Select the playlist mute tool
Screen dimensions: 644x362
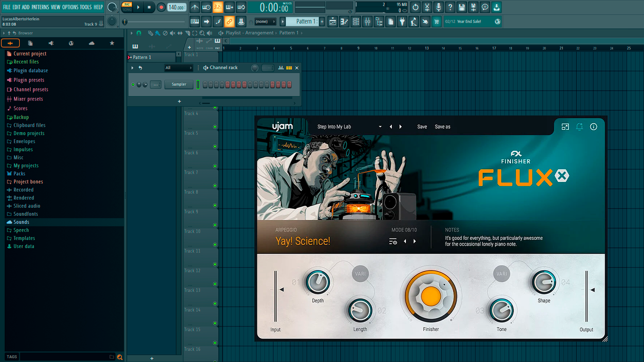coord(172,33)
